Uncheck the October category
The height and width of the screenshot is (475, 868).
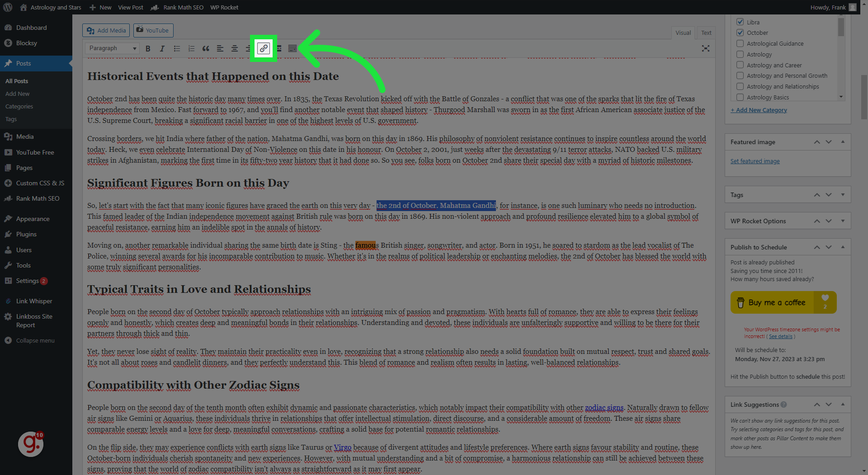tap(740, 33)
